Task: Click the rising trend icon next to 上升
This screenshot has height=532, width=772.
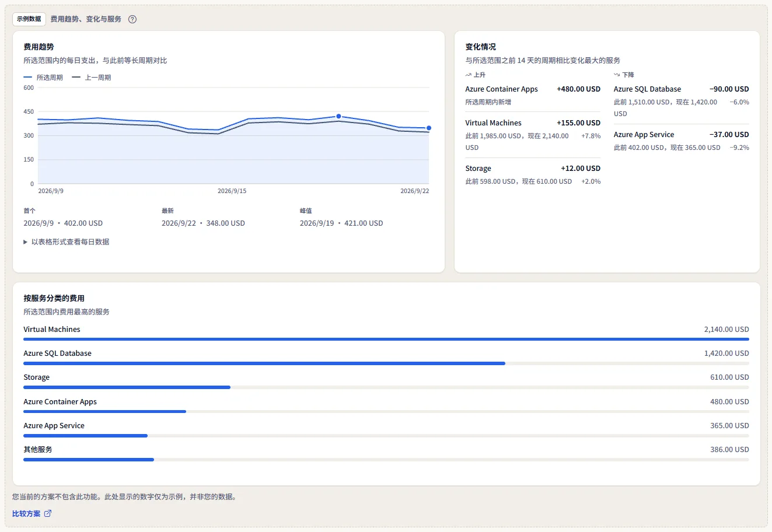Action: click(468, 75)
